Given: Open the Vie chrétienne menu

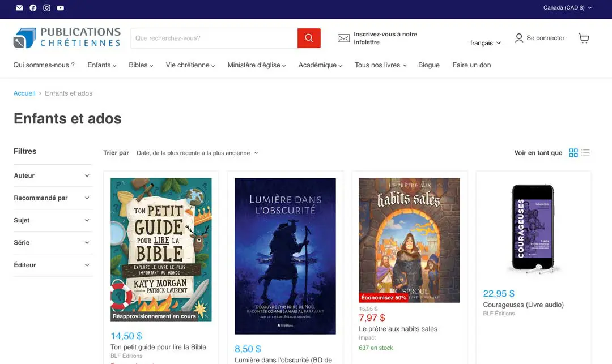Looking at the screenshot, I should coord(190,65).
